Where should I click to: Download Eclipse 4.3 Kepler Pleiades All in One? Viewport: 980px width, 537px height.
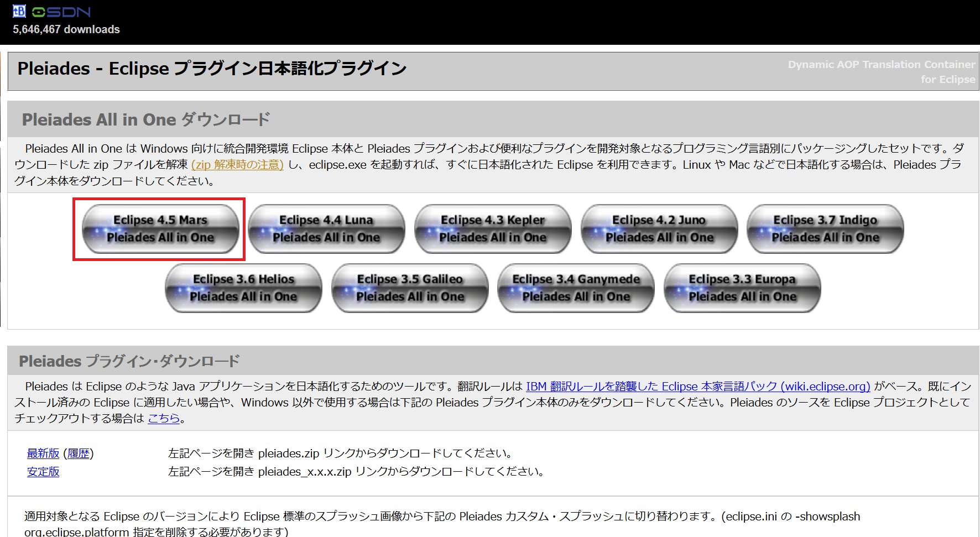(493, 228)
